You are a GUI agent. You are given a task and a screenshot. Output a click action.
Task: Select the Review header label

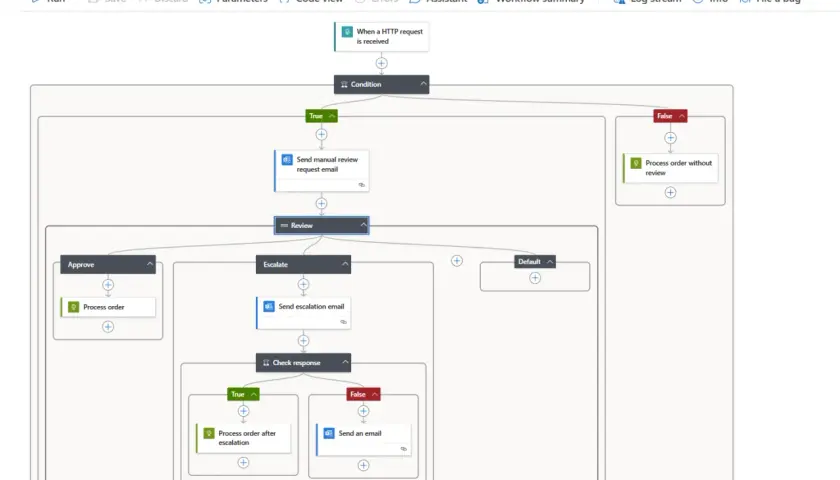[x=302, y=226]
